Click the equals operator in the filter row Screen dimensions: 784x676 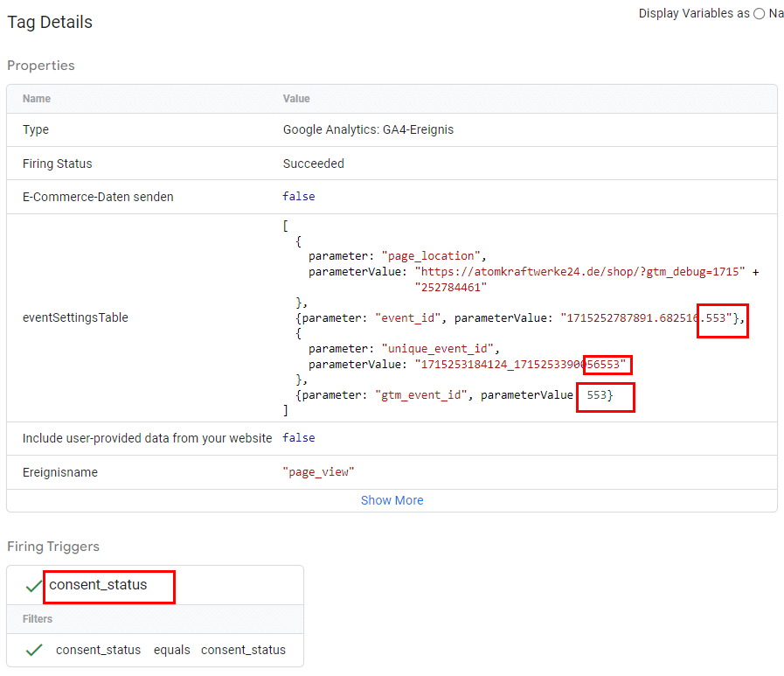coord(171,650)
